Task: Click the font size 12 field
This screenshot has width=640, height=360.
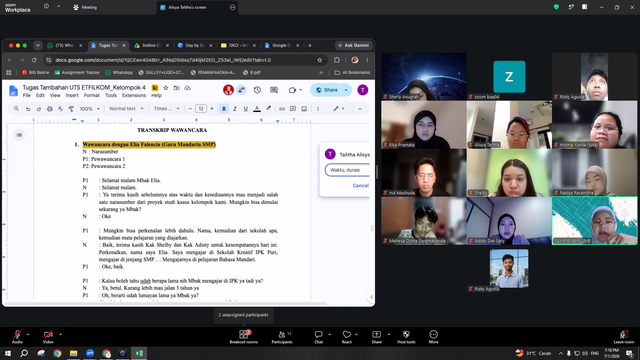Action: pos(201,109)
